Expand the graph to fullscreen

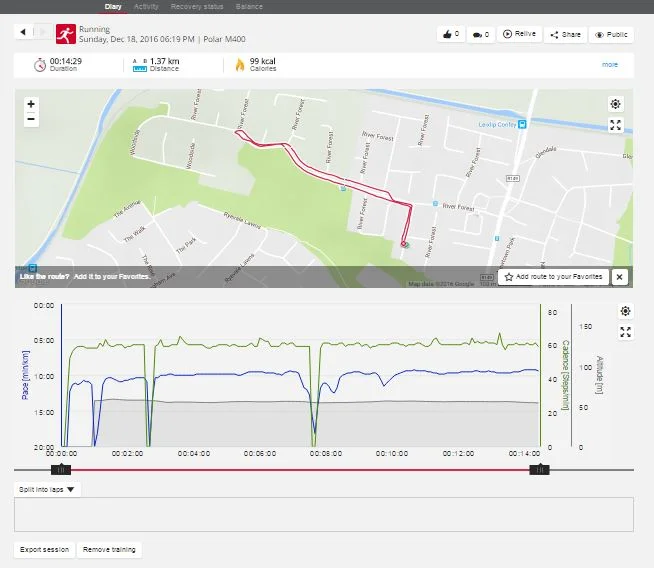coord(625,332)
